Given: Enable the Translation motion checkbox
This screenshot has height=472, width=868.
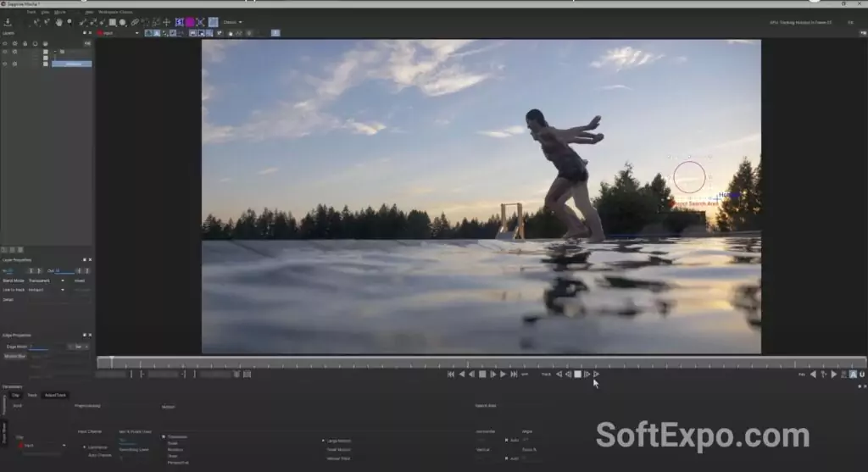Looking at the screenshot, I should [164, 437].
